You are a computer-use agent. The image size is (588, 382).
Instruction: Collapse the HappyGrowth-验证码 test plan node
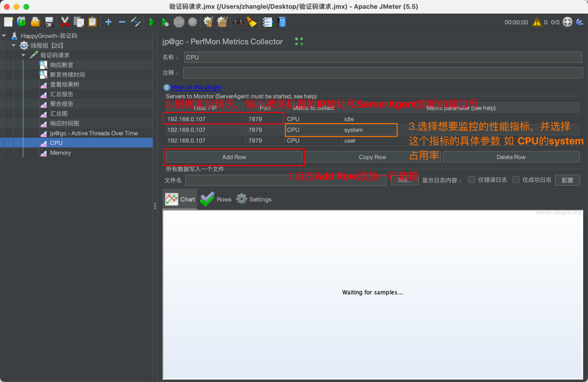pos(4,36)
